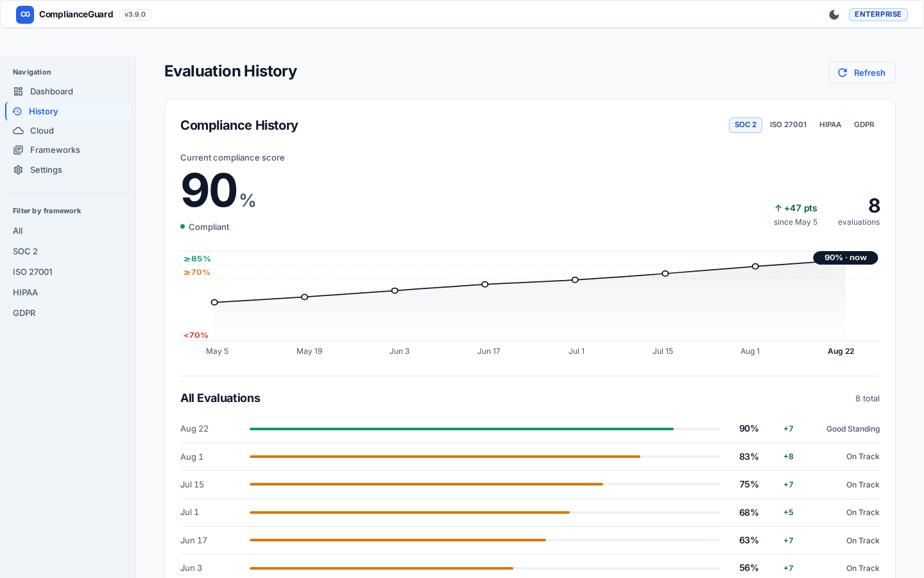Open the Dashboard navigation item
This screenshot has height=578, width=924.
[x=68, y=91]
